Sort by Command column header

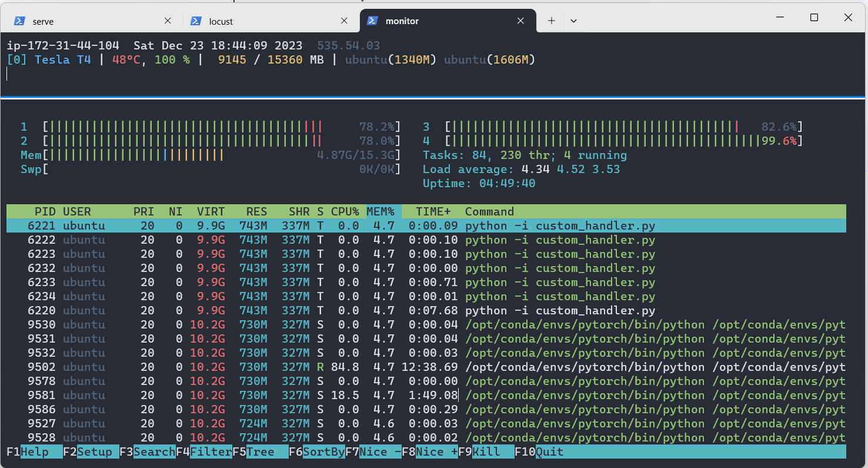(490, 211)
